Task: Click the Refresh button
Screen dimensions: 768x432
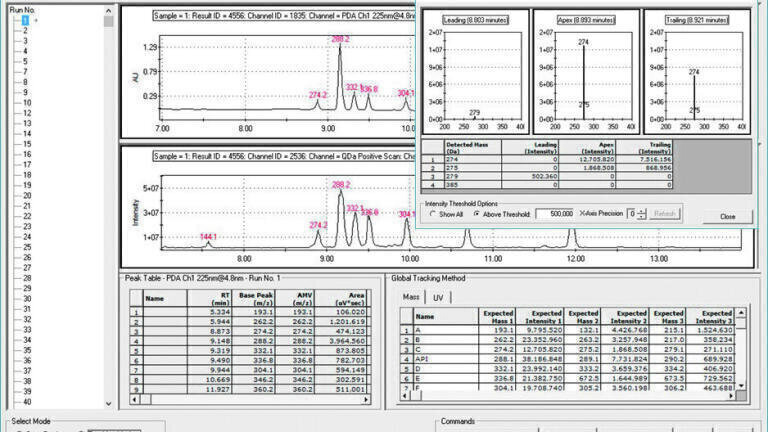Action: [x=665, y=214]
